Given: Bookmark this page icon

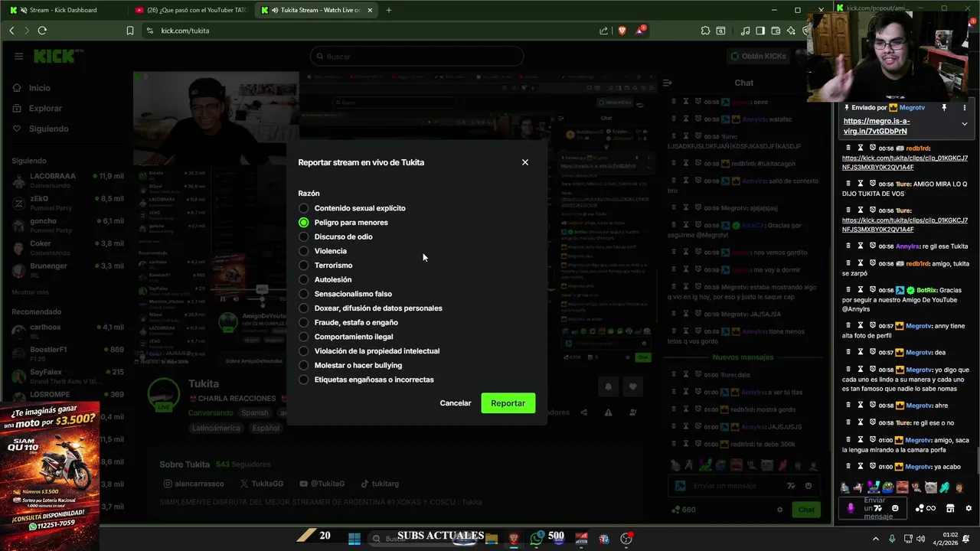Looking at the screenshot, I should 130,31.
